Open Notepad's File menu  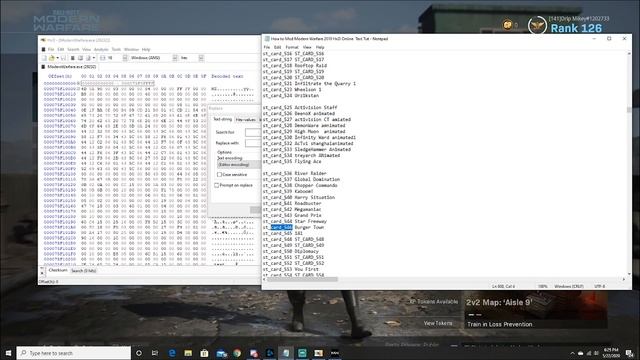click(x=267, y=47)
